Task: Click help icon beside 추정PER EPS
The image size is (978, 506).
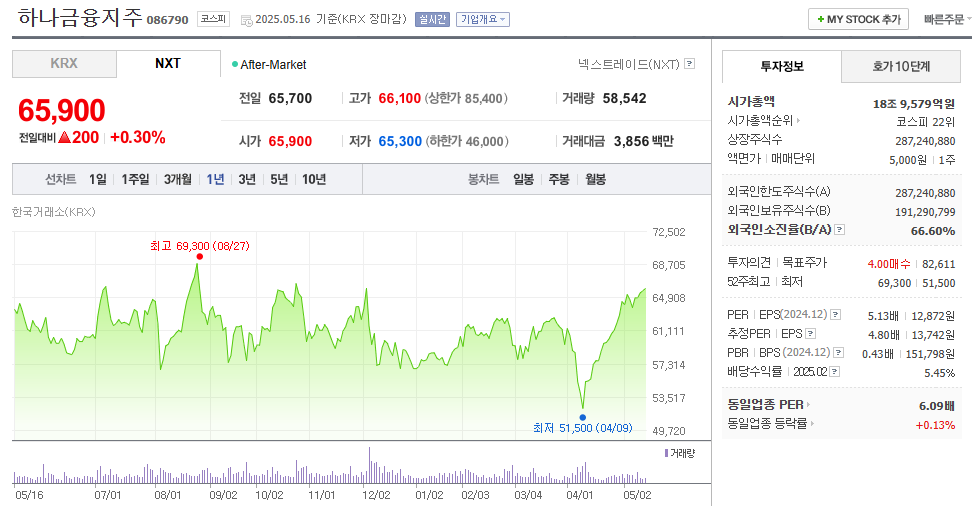Action: point(810,334)
